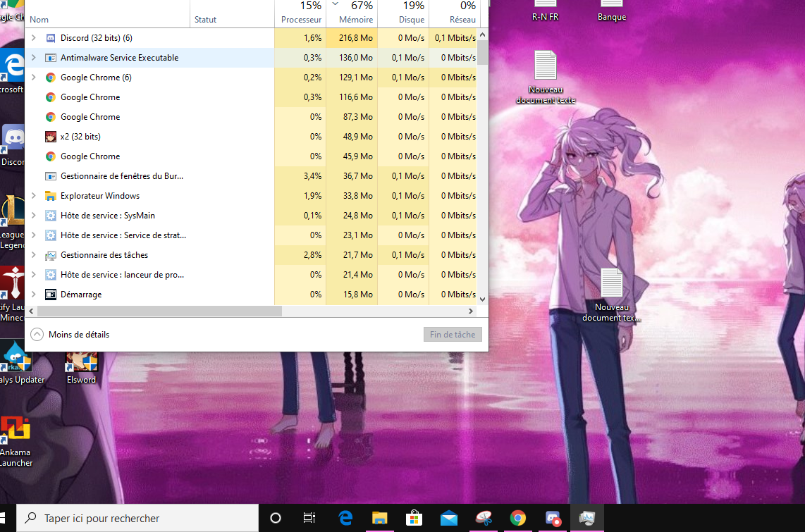Select the Google Chrome 116,6 Mo process row

click(252, 97)
